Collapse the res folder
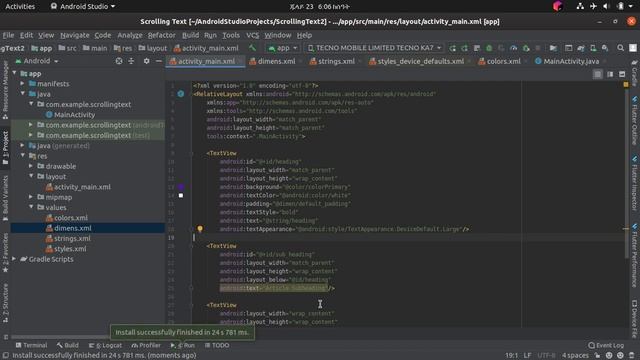Viewport: 640px width, 360px height. click(x=23, y=156)
